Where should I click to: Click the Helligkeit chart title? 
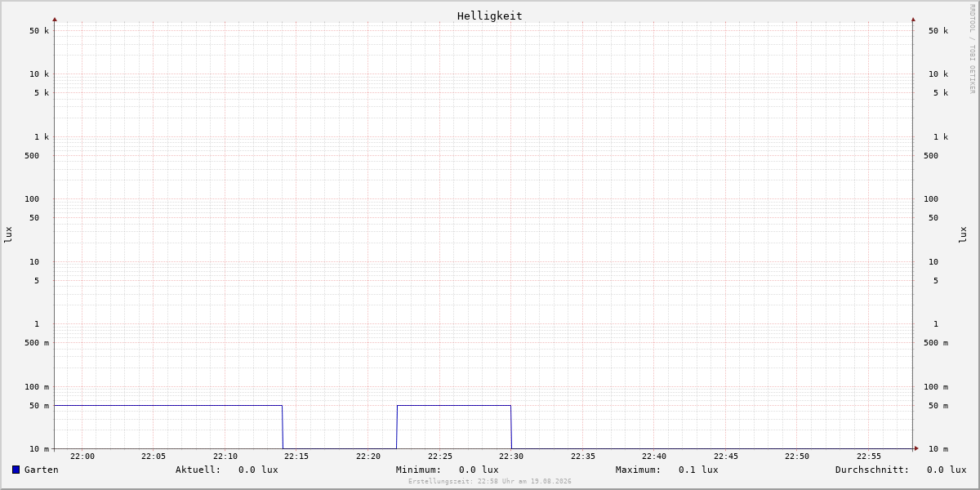tap(490, 16)
